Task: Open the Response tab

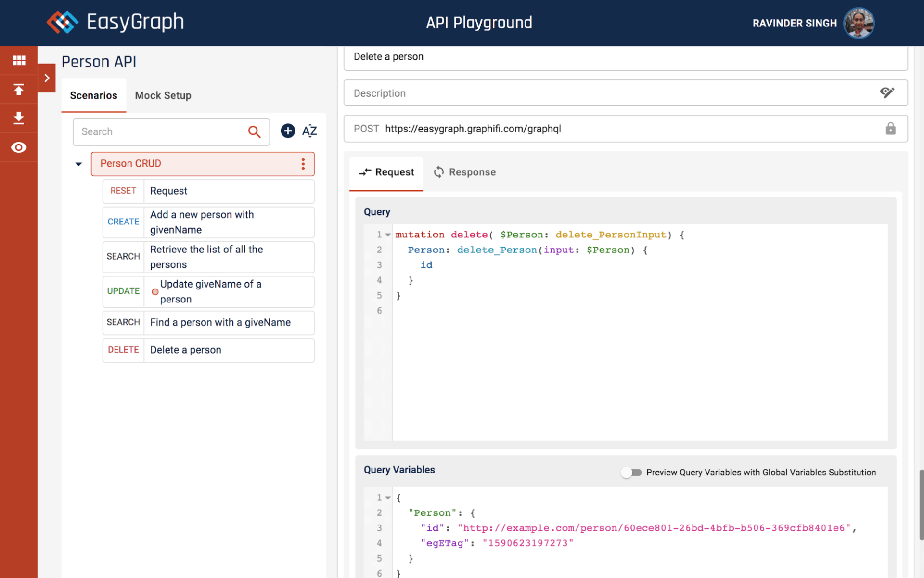Action: pyautogui.click(x=465, y=172)
